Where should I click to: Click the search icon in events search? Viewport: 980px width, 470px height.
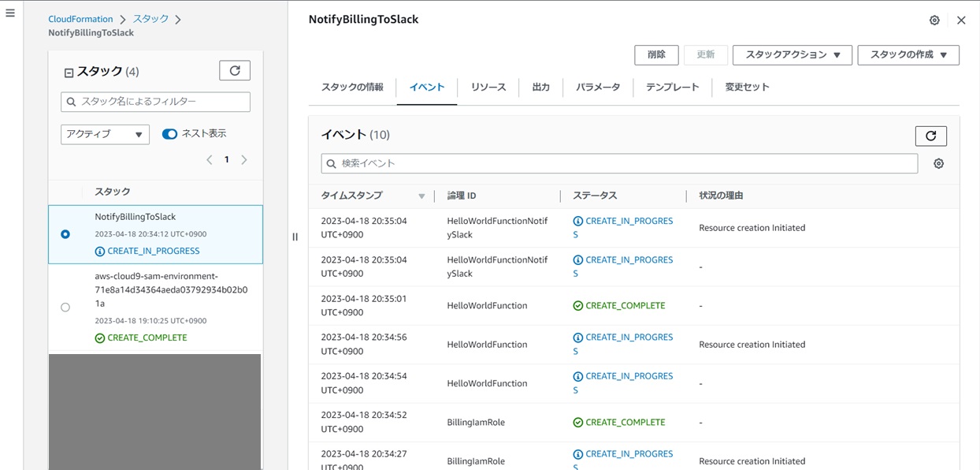coord(332,163)
